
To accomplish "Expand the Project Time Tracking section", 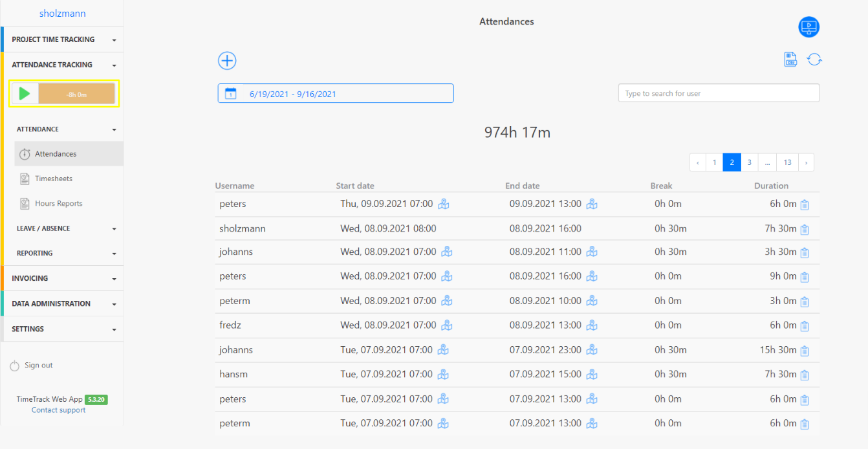I will coord(61,39).
